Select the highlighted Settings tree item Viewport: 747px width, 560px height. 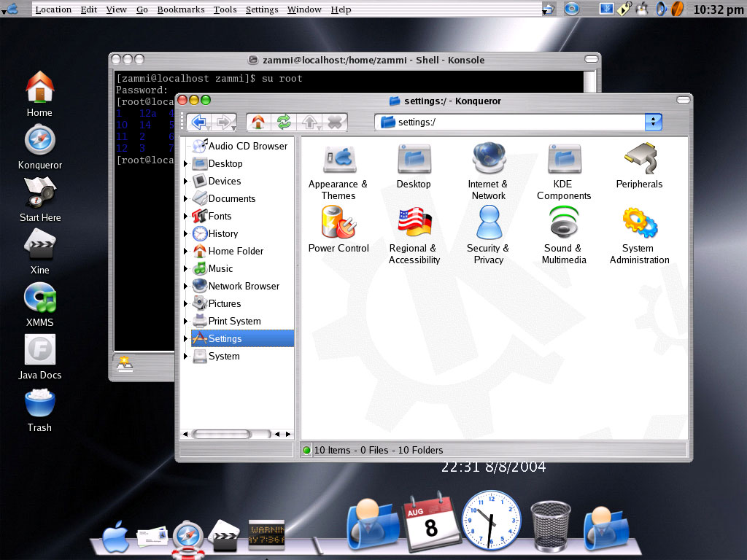(x=242, y=338)
